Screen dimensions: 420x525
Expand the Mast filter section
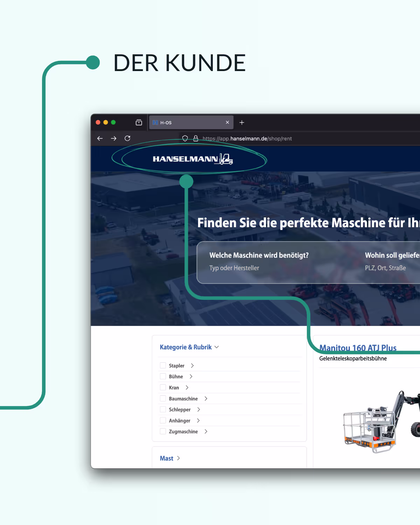170,458
